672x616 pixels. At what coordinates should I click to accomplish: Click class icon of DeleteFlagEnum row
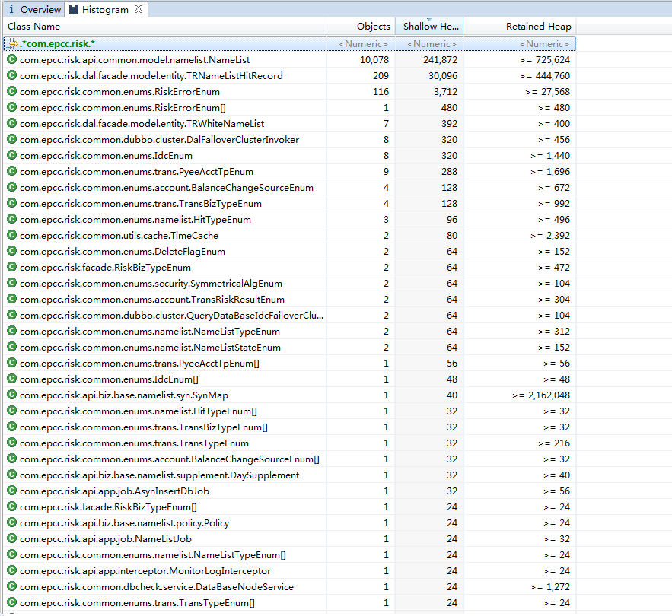point(12,251)
